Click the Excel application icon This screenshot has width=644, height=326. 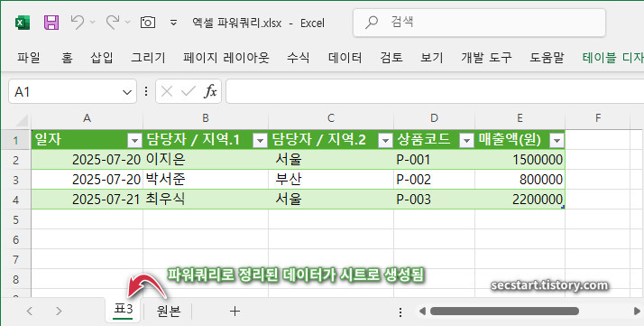23,23
